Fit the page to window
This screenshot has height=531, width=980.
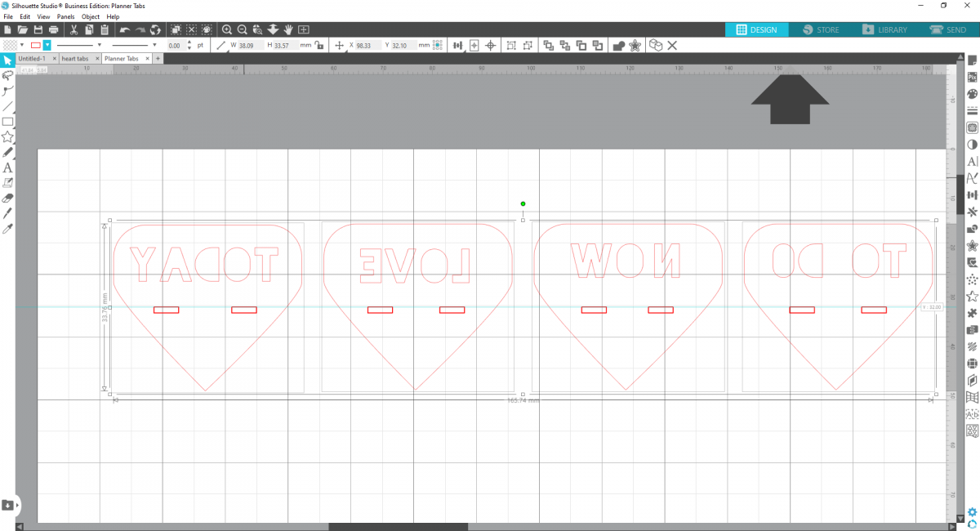[x=304, y=29]
